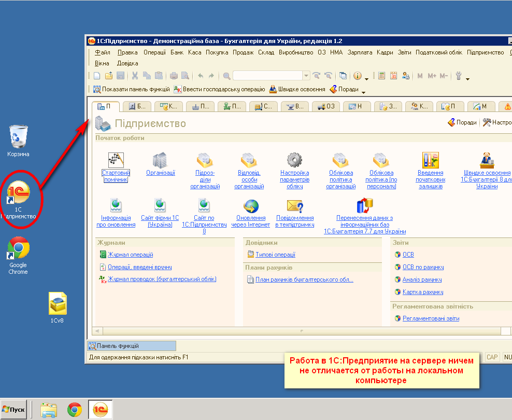Viewport: 512px width, 420px height.
Task: Open Регламентовані звіти link
Action: [431, 318]
